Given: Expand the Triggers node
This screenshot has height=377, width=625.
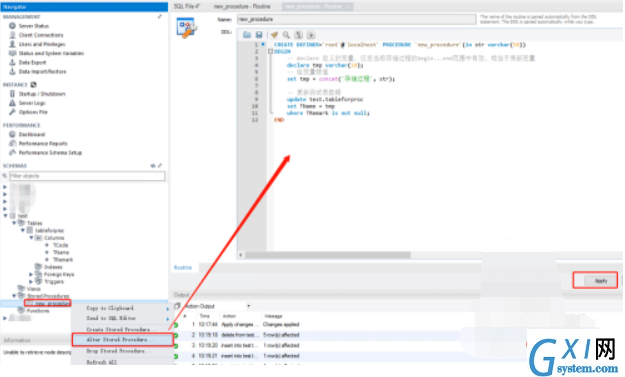Looking at the screenshot, I should (x=31, y=282).
